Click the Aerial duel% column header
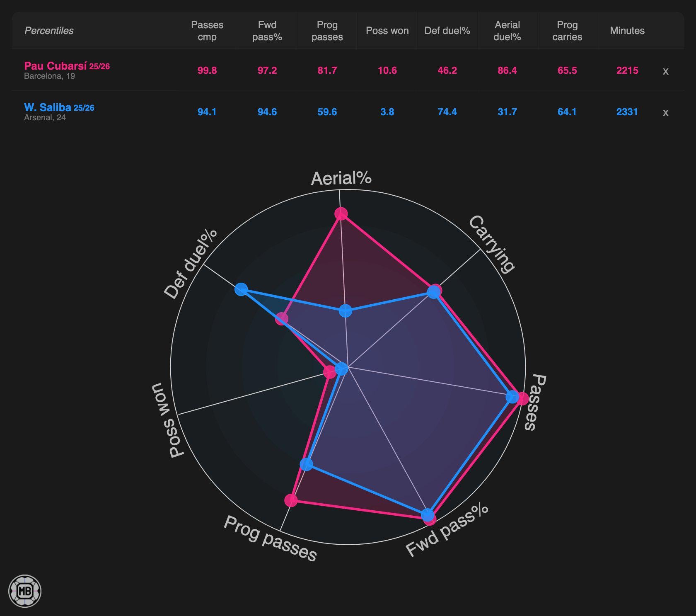 pyautogui.click(x=507, y=31)
